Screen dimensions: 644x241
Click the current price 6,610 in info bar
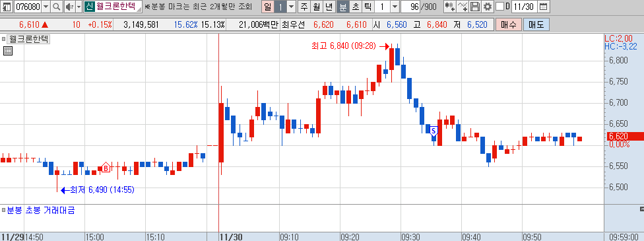pyautogui.click(x=30, y=24)
